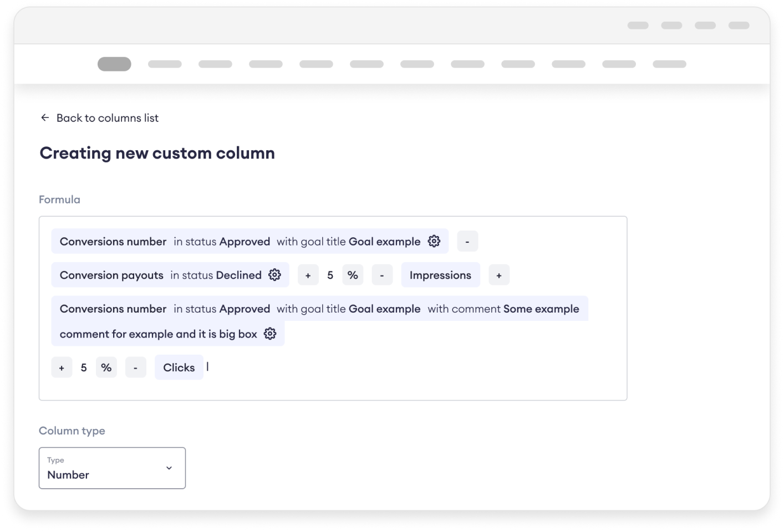The width and height of the screenshot is (784, 532).
Task: Open settings gear for first Conversions number chip
Action: [x=434, y=242]
